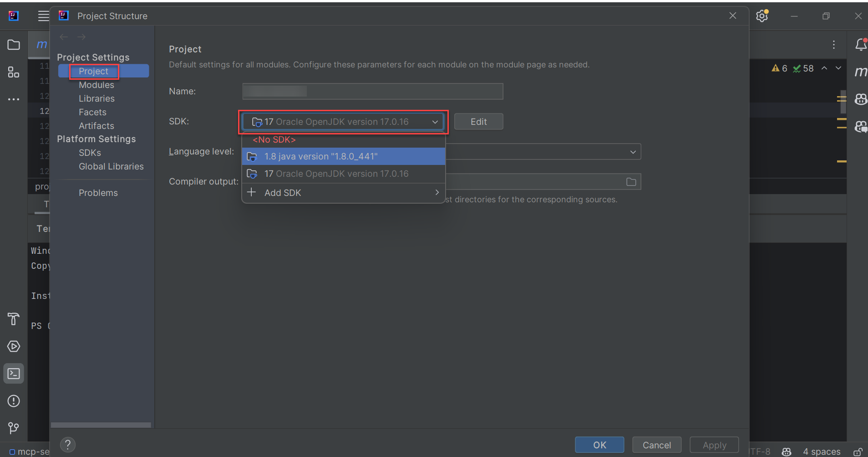Open the Project tool window folder icon
The image size is (868, 457).
pyautogui.click(x=14, y=45)
